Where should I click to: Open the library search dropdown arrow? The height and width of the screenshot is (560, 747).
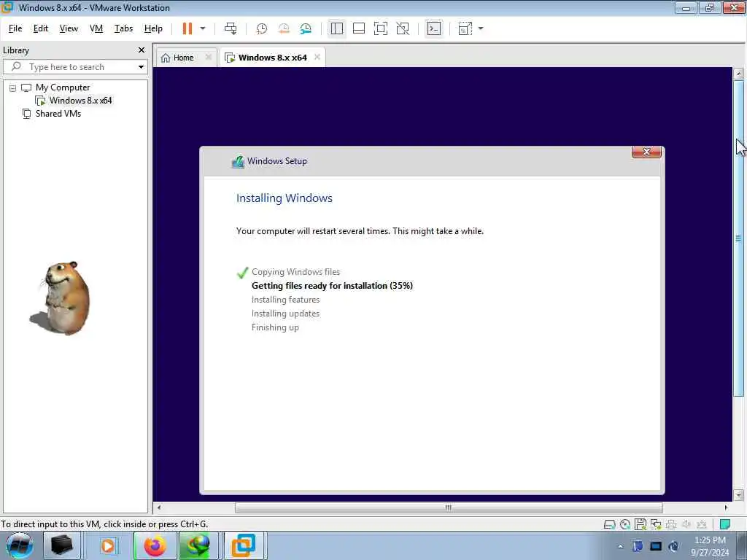point(141,67)
